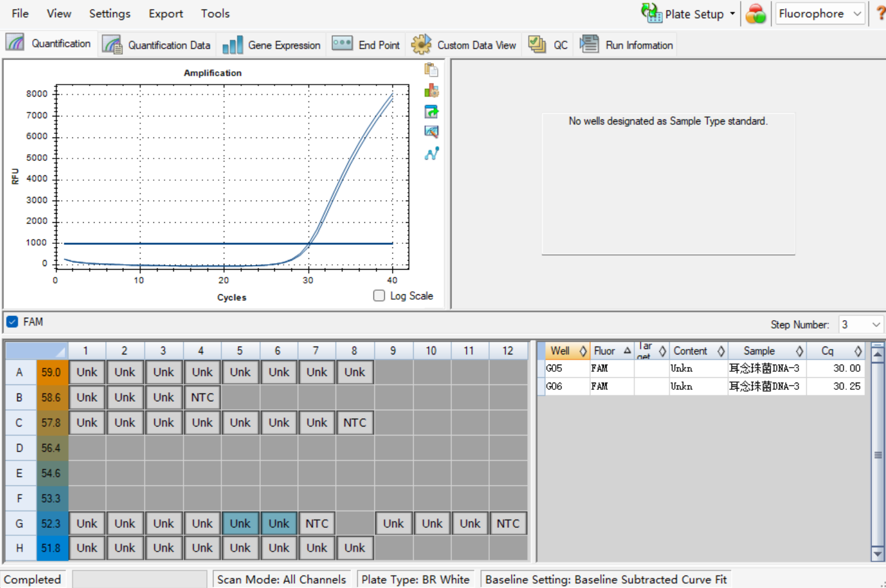
Task: Sort the table by the Well column
Action: click(567, 351)
